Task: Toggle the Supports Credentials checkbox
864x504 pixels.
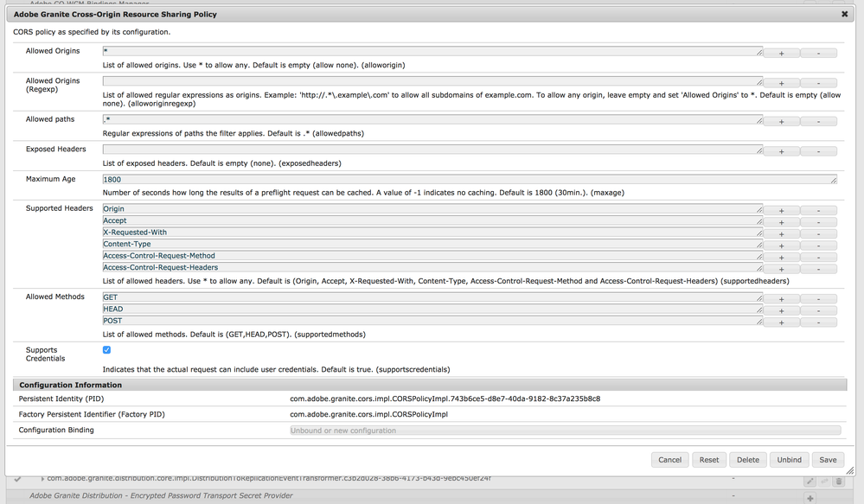Action: pos(106,350)
